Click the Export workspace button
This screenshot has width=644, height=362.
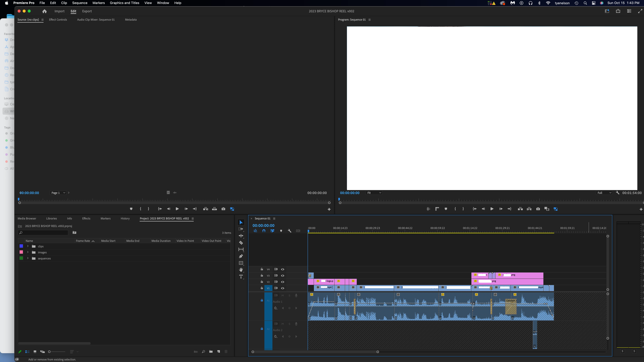tap(87, 11)
